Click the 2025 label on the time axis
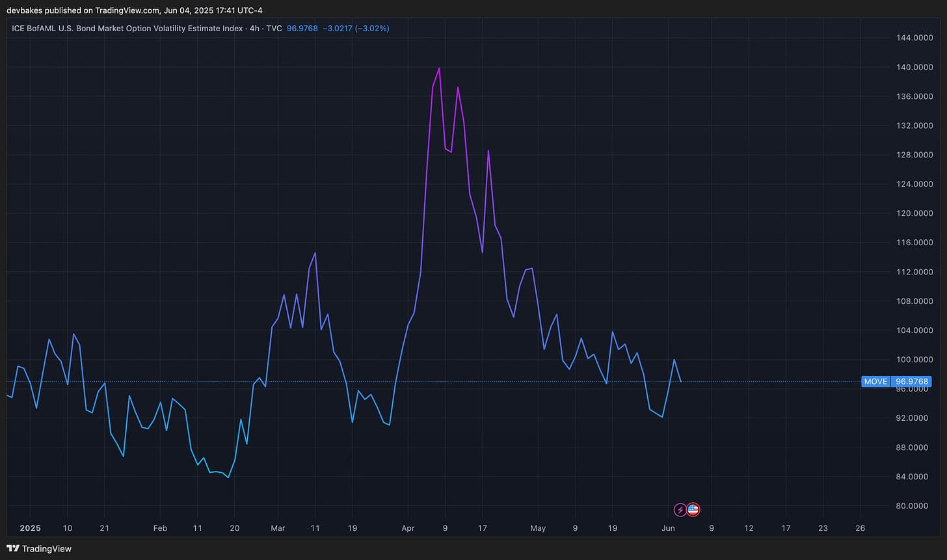This screenshot has height=560, width=947. coord(29,528)
